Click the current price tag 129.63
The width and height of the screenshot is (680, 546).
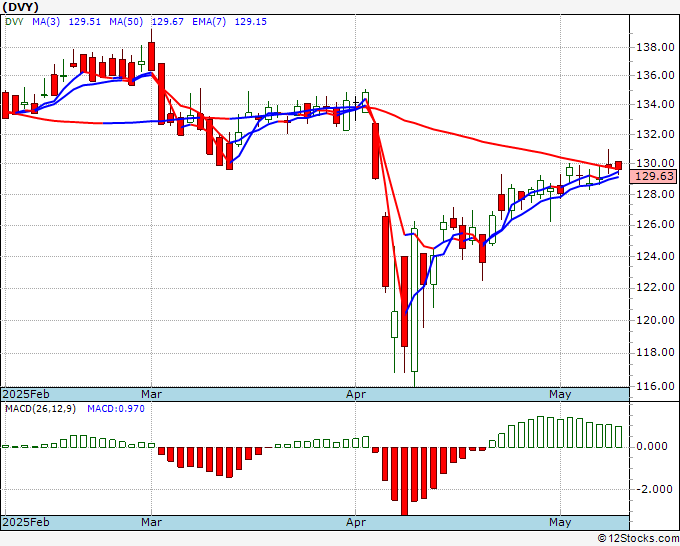(655, 176)
